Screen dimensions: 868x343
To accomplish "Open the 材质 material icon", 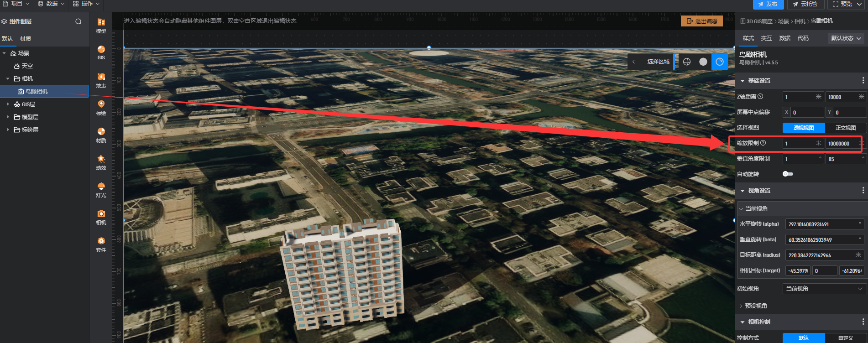I will tap(101, 135).
